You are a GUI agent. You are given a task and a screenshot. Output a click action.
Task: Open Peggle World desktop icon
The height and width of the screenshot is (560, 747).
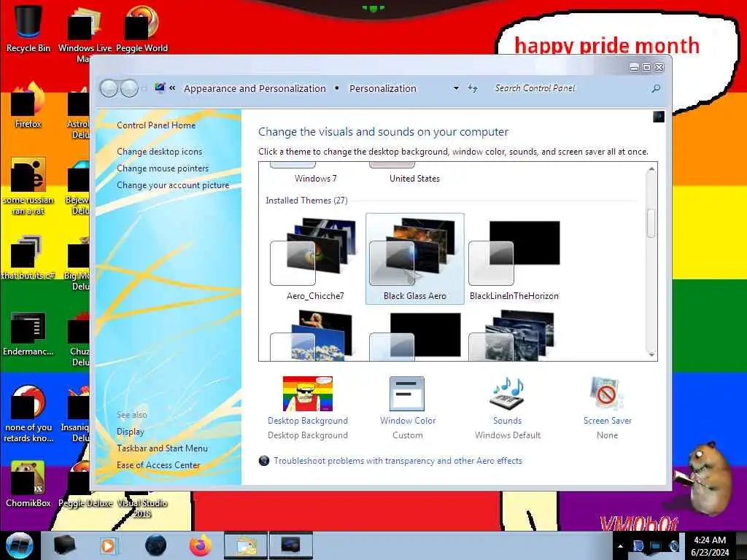(x=142, y=28)
